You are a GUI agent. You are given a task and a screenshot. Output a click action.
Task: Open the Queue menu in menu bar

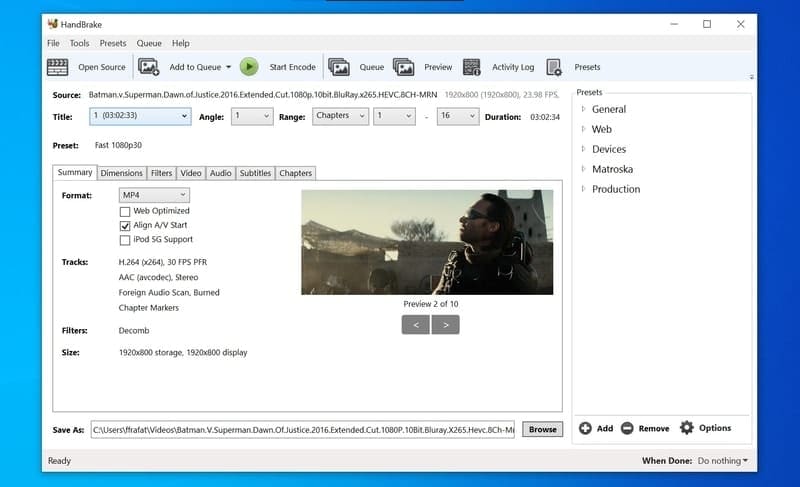click(x=148, y=43)
